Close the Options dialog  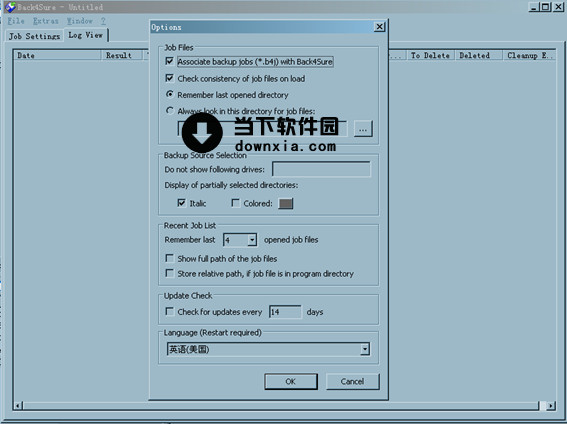coord(379,27)
